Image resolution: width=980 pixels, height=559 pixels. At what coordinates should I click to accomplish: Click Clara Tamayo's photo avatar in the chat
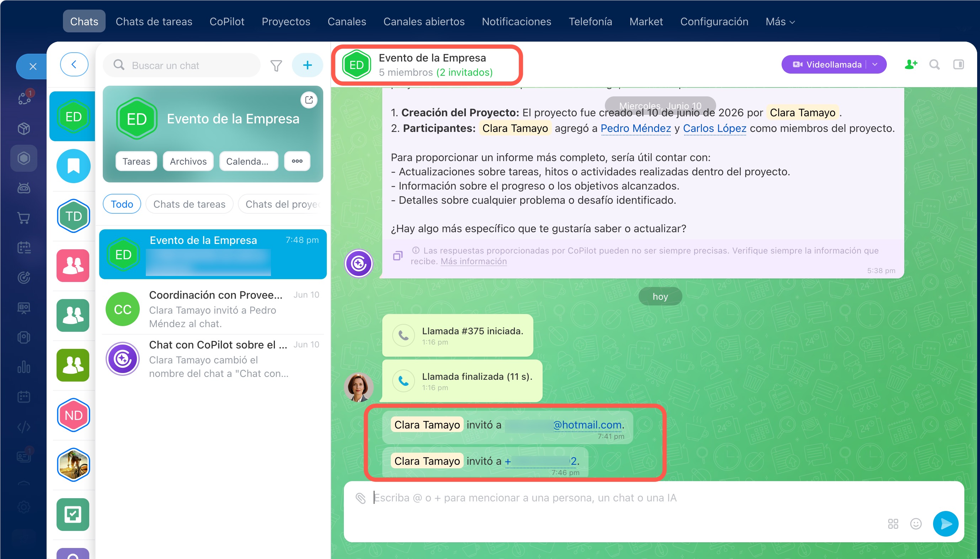[358, 388]
